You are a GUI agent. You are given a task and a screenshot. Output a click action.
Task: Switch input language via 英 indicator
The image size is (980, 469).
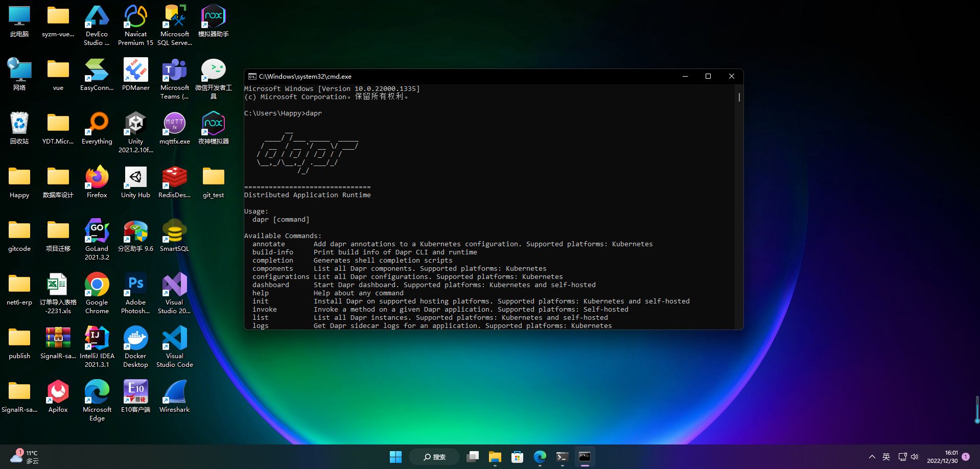click(886, 456)
